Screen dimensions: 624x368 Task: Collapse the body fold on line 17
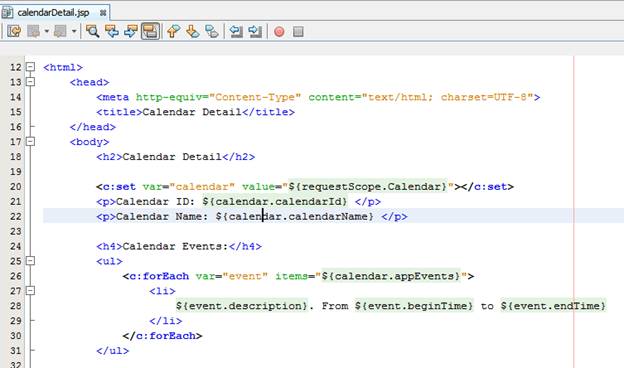click(x=31, y=142)
